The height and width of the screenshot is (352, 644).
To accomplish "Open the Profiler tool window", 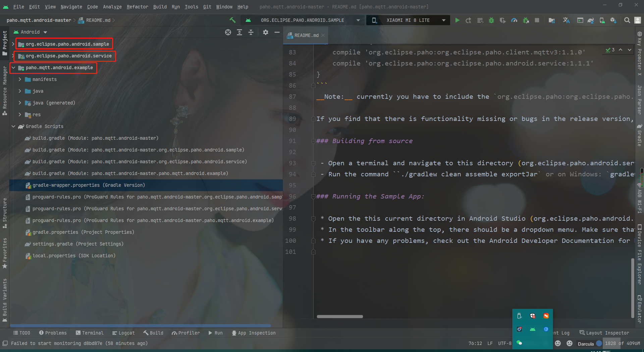I will click(186, 333).
